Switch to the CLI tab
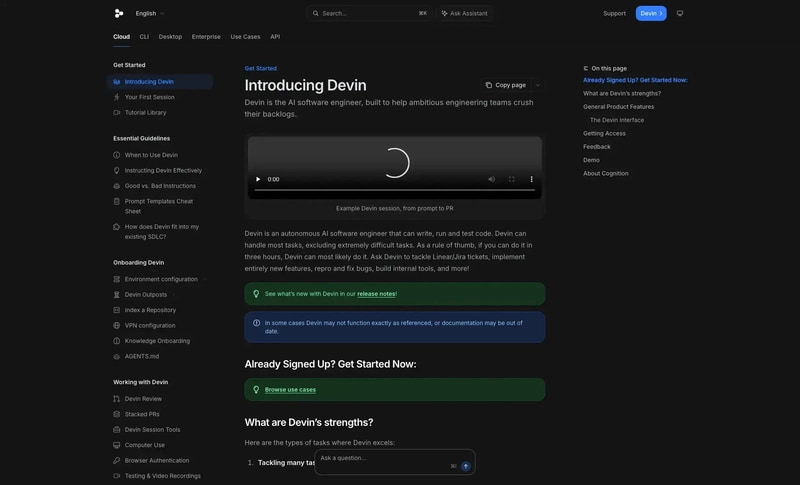The width and height of the screenshot is (800, 485). (144, 37)
